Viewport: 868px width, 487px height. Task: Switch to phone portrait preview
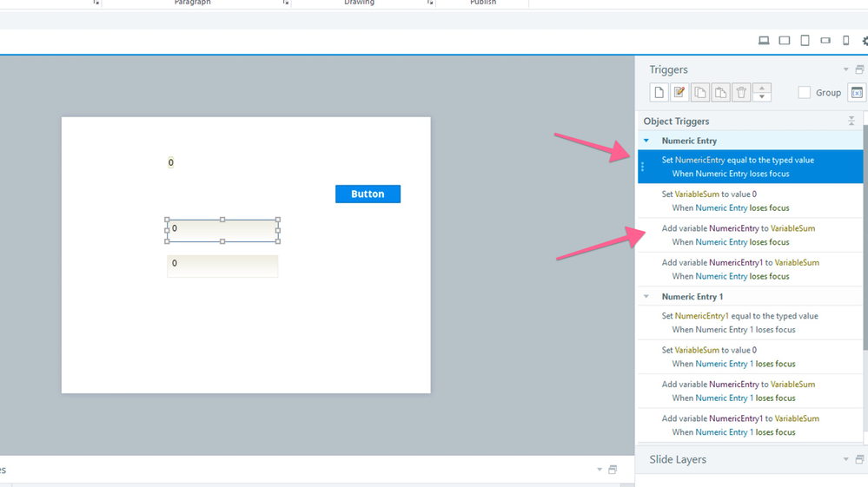(x=846, y=40)
